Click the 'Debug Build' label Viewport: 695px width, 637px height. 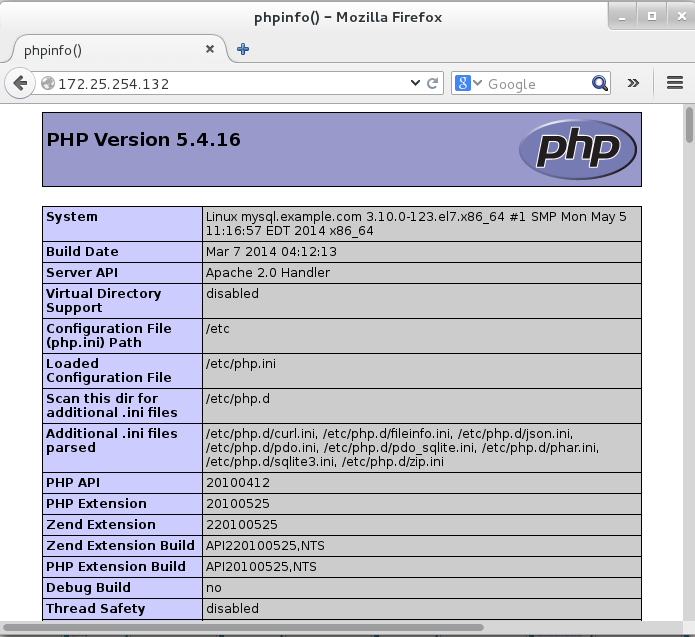[89, 587]
